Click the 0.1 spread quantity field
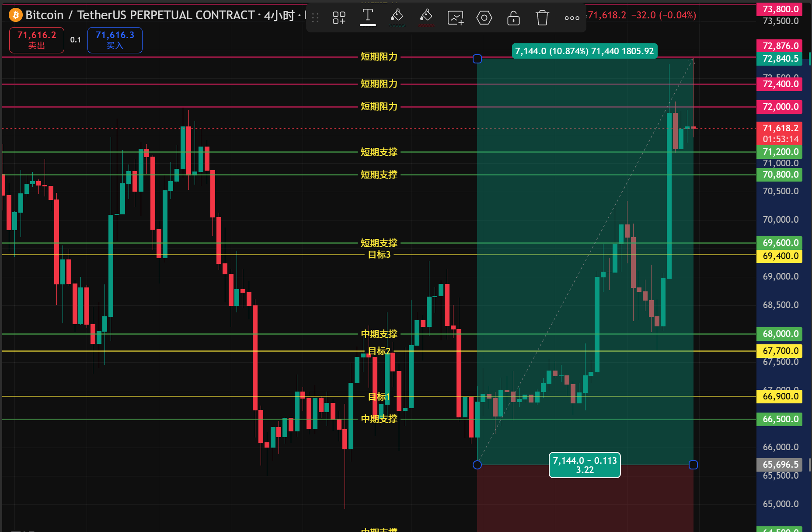812x532 pixels. pyautogui.click(x=76, y=40)
